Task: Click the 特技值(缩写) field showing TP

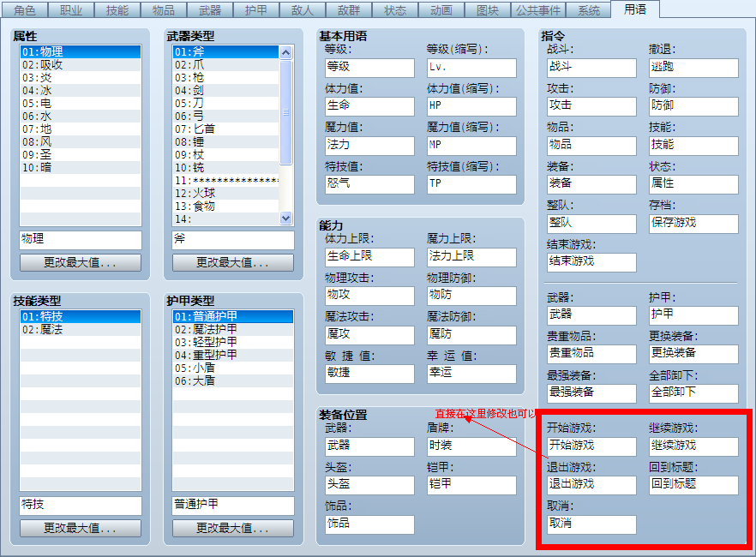Action: coord(471,184)
